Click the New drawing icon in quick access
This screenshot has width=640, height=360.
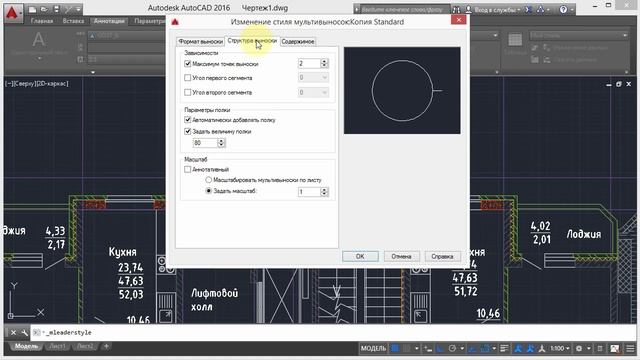coord(33,9)
